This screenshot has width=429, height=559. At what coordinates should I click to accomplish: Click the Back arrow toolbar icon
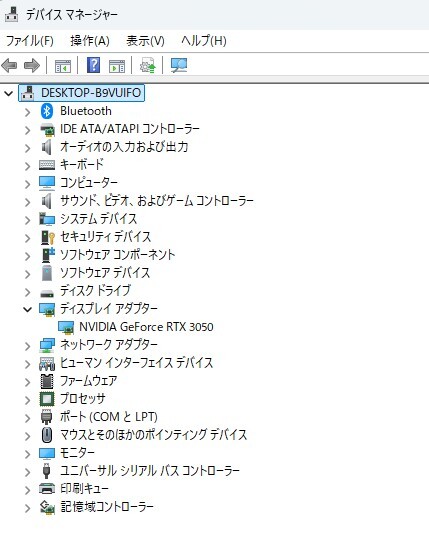point(9,66)
